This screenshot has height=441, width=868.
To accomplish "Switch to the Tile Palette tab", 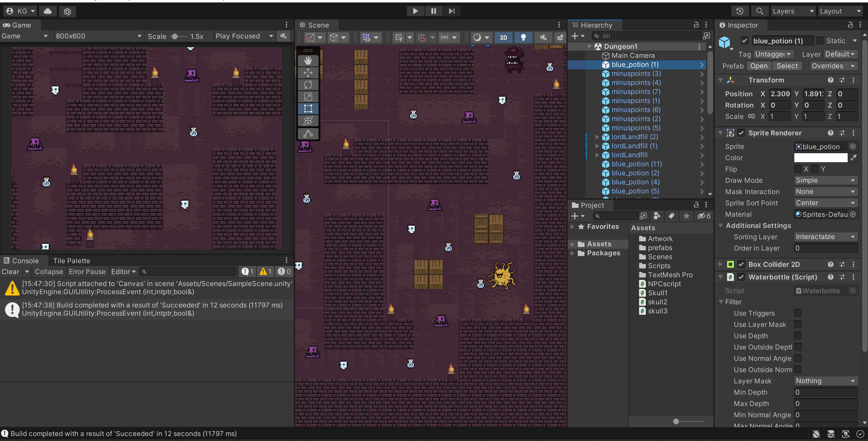I will (71, 260).
